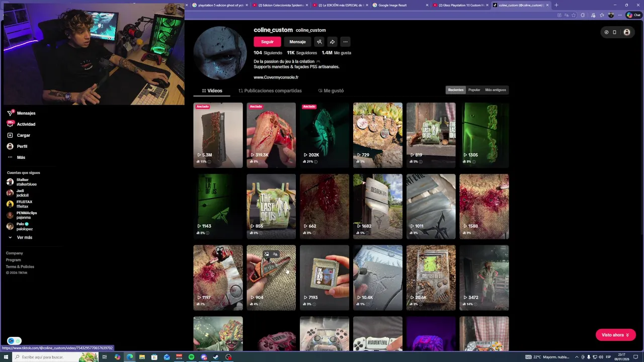The height and width of the screenshot is (362, 644).
Task: Open File Explorer from the taskbar
Action: 142,357
